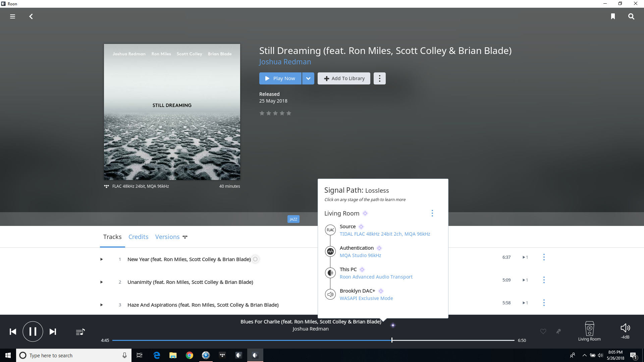Play track 2 Unanimity arrow

click(x=102, y=282)
